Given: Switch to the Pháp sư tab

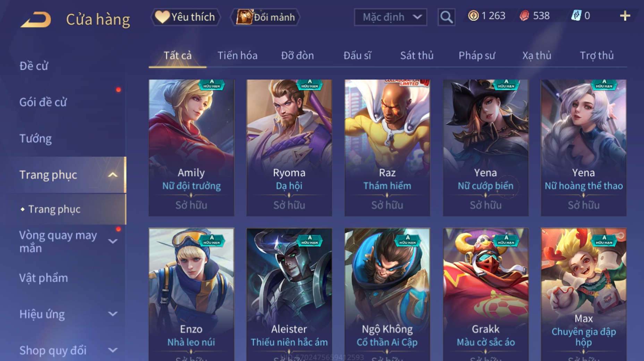Looking at the screenshot, I should (x=477, y=56).
